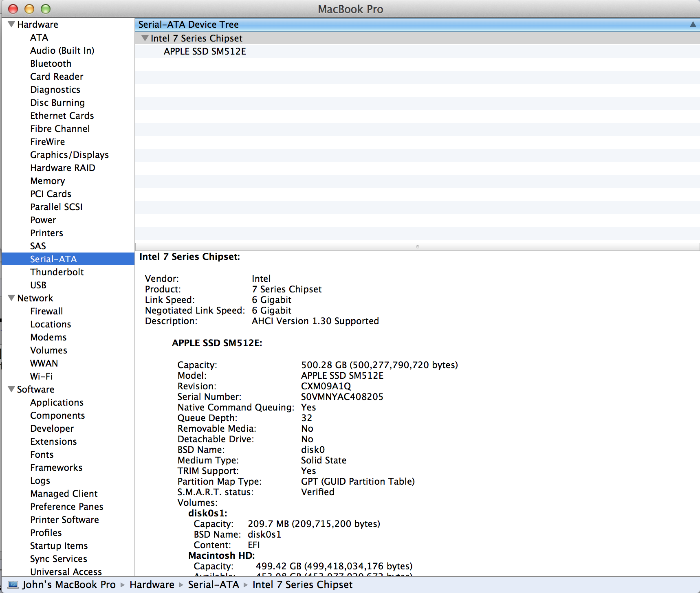This screenshot has width=700, height=593.
Task: View Ethernet Cards details
Action: click(62, 116)
